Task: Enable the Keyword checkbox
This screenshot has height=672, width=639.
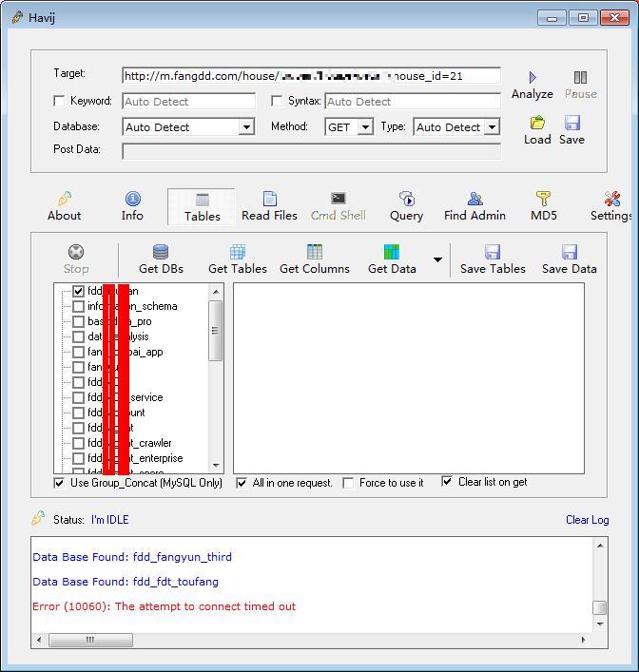Action: point(59,101)
